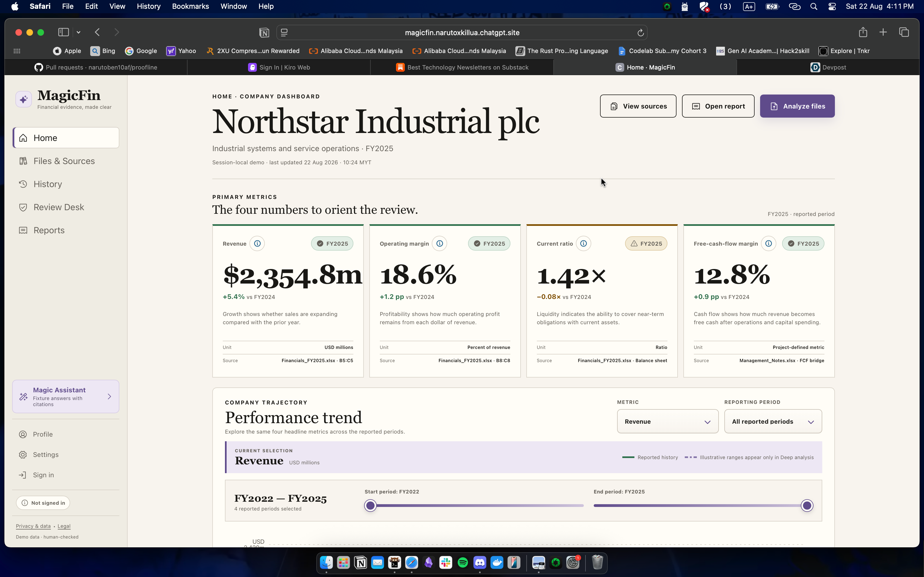Viewport: 924px width, 577px height.
Task: Click the Revenue info icon
Action: (x=257, y=243)
